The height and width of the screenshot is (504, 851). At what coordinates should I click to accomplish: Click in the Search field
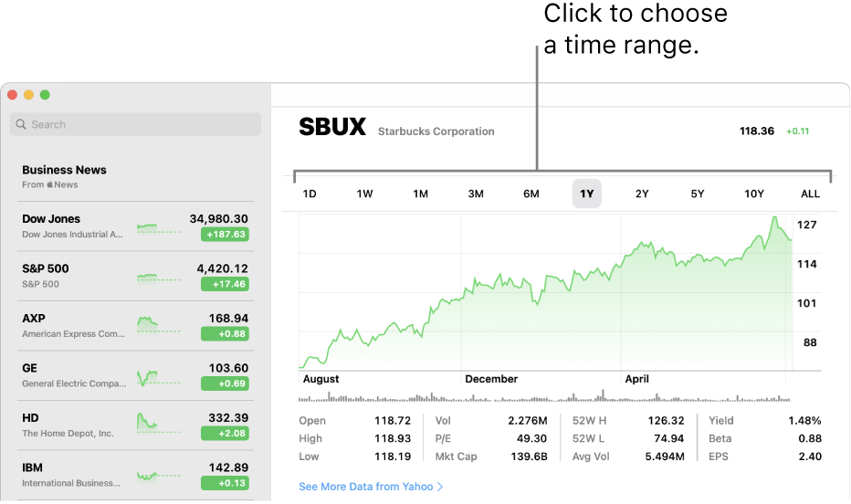(x=135, y=124)
